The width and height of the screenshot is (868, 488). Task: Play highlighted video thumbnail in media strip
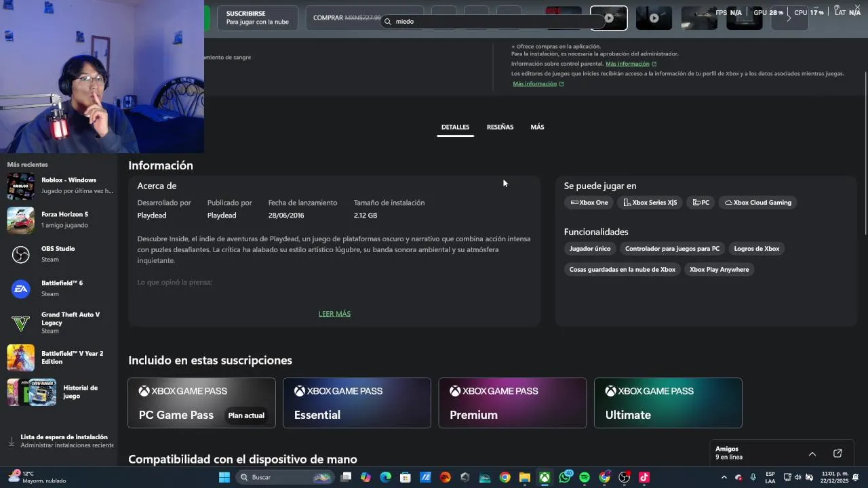pos(609,18)
